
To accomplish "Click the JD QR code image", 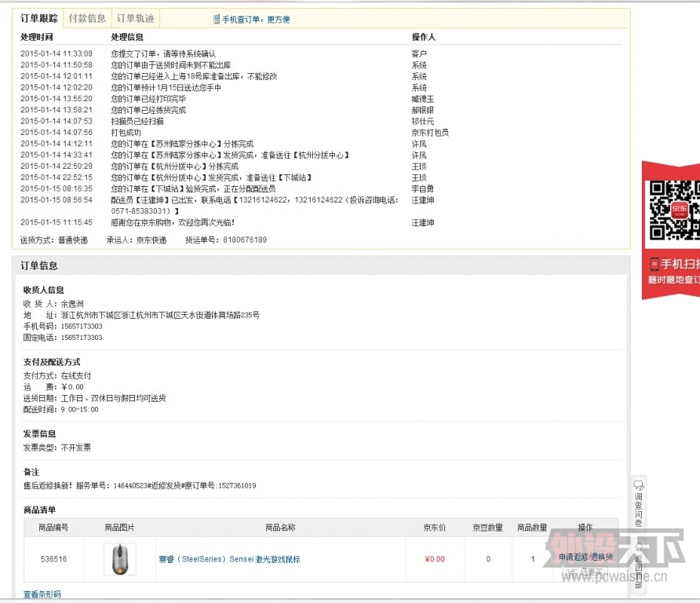I will 674,210.
